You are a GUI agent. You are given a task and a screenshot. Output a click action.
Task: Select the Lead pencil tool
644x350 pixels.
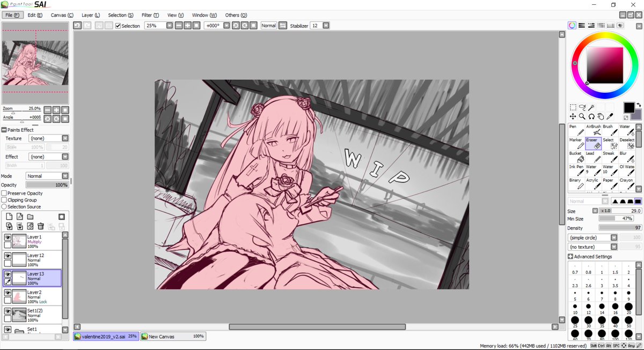(593, 157)
